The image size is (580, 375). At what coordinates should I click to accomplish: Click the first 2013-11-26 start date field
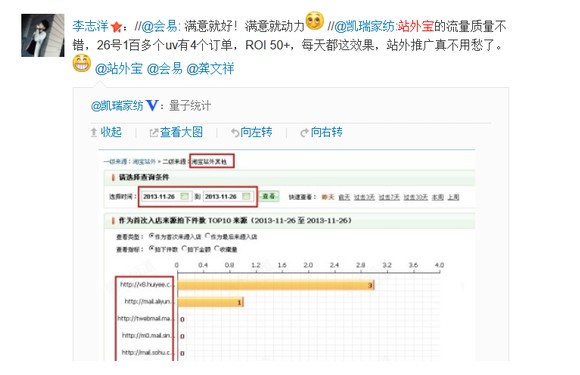[x=166, y=196]
